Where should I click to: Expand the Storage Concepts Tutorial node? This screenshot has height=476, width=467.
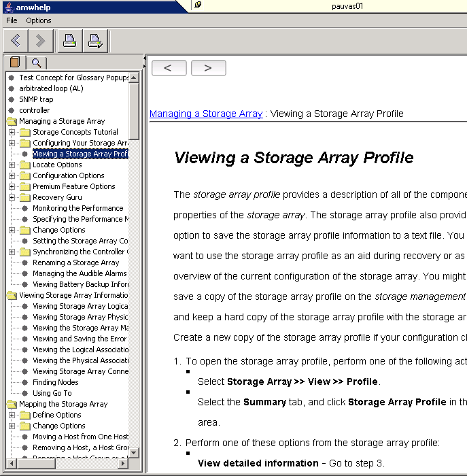click(12, 132)
